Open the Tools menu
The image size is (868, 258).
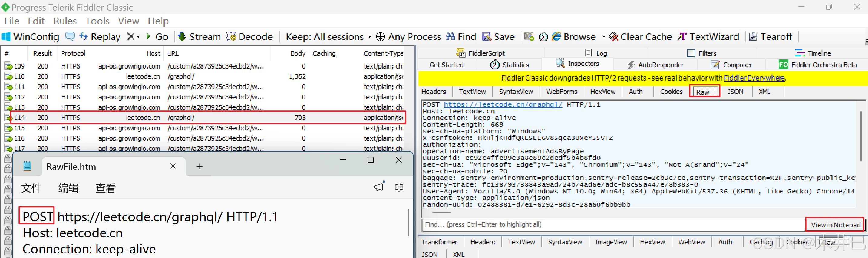[97, 21]
